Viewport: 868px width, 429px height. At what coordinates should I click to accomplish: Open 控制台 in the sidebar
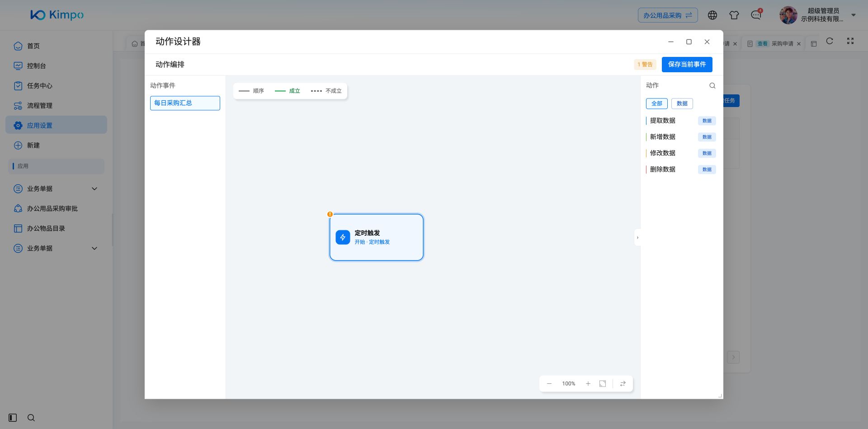[56, 66]
